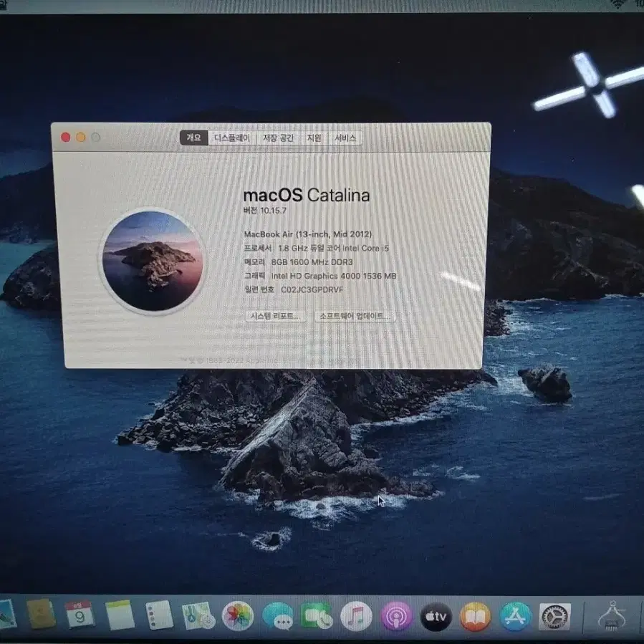The height and width of the screenshot is (644, 644).
Task: Click the 소프트웨어 업데이트... button
Action: pos(355,316)
